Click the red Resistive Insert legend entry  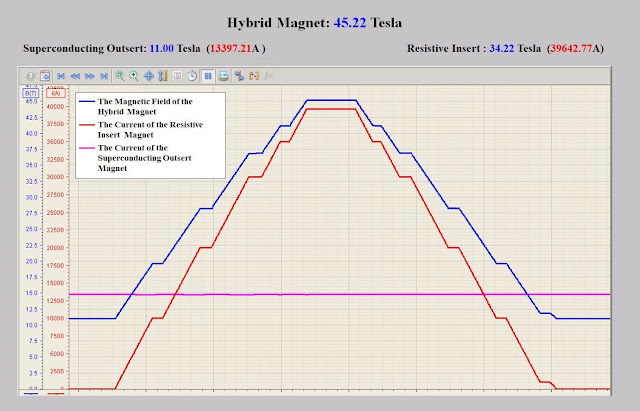pos(153,129)
